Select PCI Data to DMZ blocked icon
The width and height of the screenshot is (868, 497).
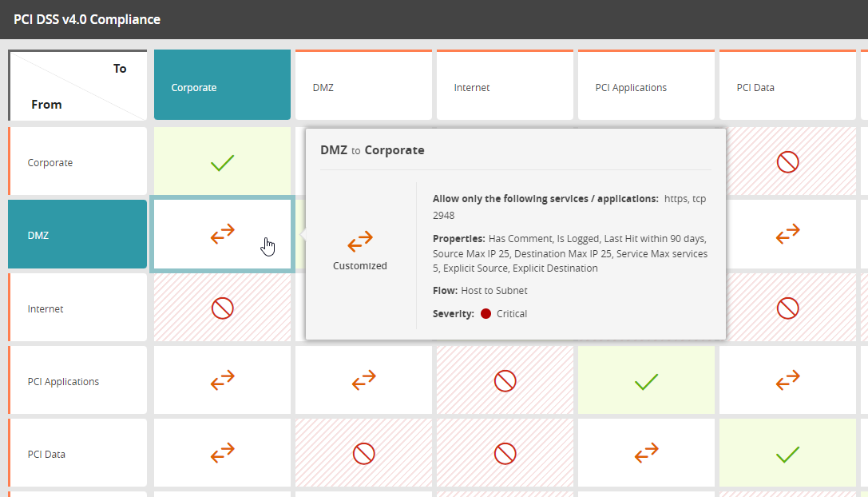pyautogui.click(x=363, y=454)
